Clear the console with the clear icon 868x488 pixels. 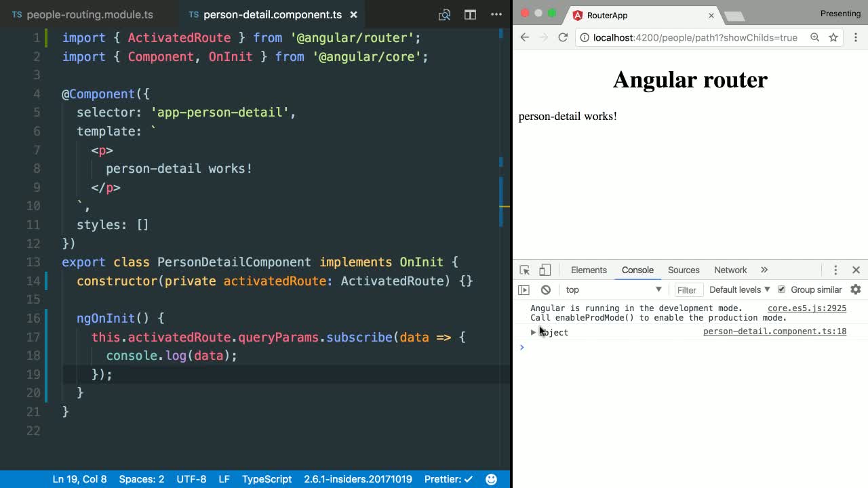pos(547,289)
